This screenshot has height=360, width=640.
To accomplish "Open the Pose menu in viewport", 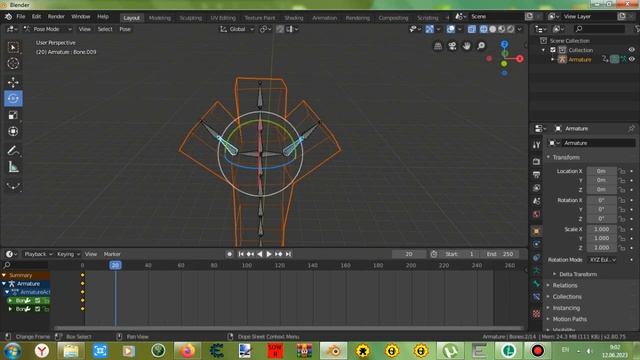I will pos(125,29).
